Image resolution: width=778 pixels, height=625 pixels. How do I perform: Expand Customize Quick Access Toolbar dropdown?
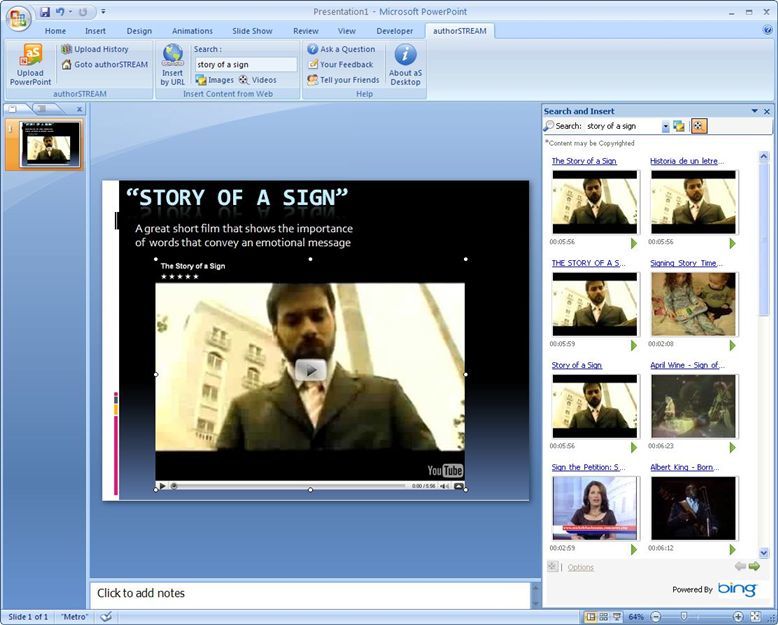pyautogui.click(x=103, y=13)
